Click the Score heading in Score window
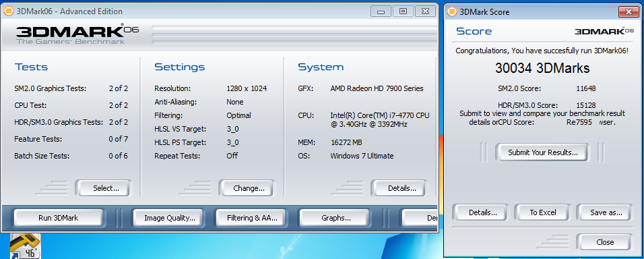 point(474,31)
